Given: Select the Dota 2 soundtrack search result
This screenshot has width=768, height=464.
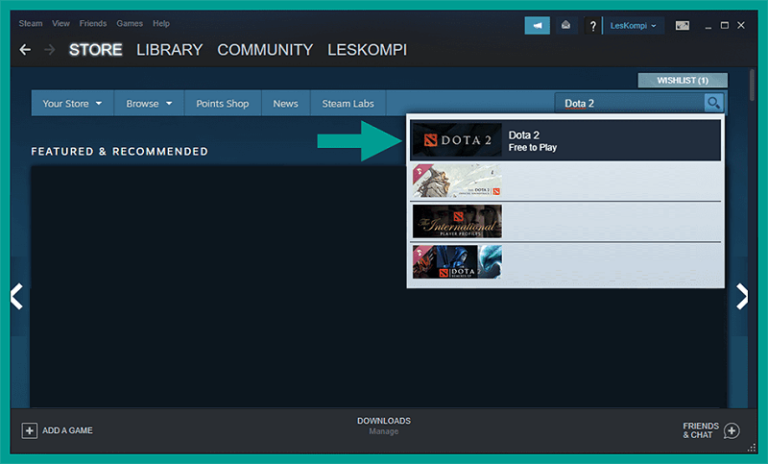Looking at the screenshot, I should pyautogui.click(x=565, y=181).
